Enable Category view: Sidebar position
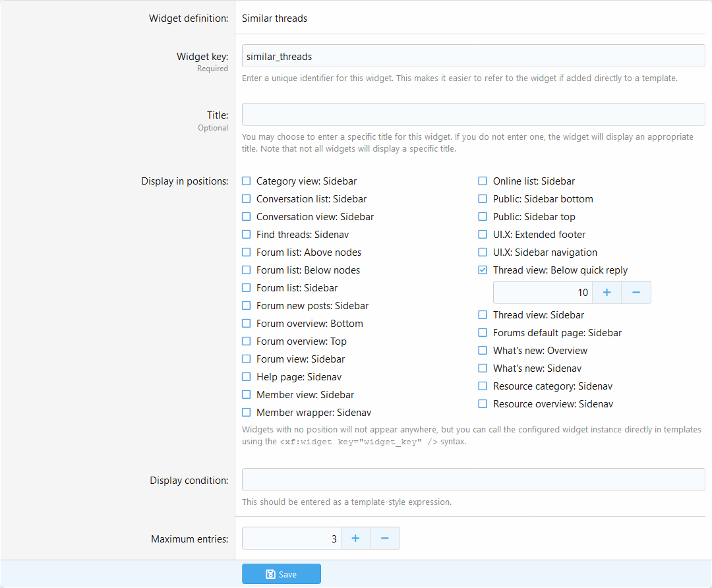Screen dimensions: 712x588 tap(247, 181)
